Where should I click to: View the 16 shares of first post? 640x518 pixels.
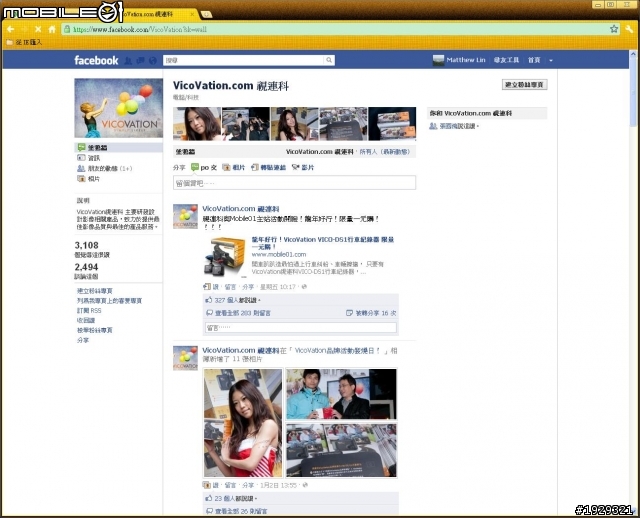coord(376,313)
